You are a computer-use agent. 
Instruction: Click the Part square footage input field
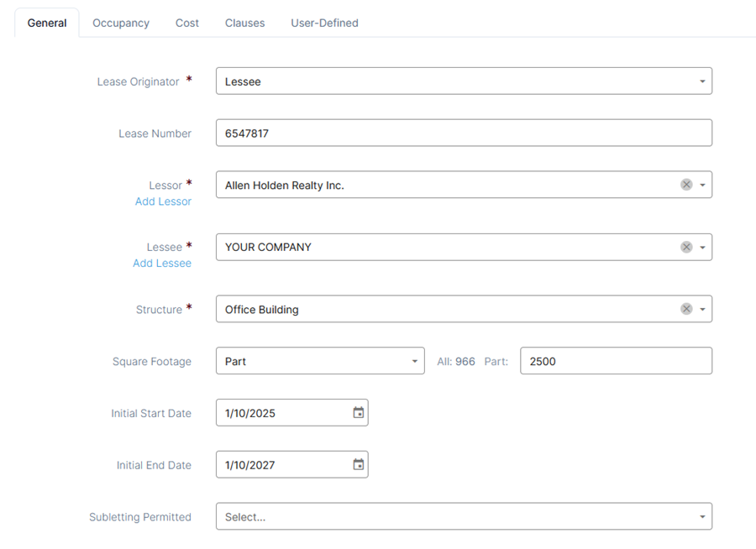point(617,361)
